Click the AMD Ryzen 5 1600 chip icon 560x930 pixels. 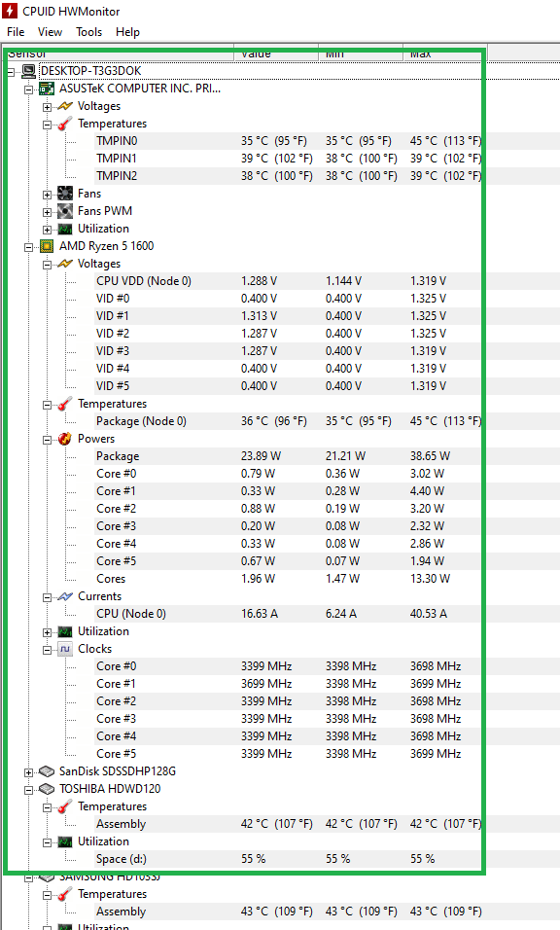click(47, 246)
